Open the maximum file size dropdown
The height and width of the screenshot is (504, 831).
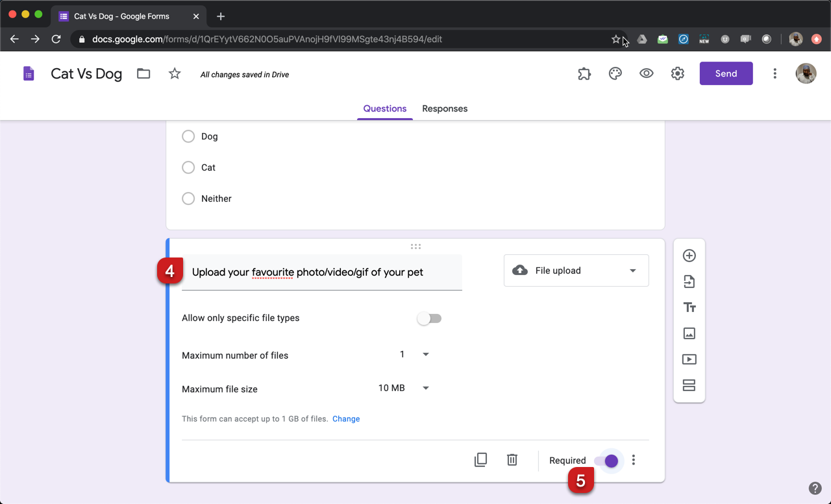pos(425,388)
